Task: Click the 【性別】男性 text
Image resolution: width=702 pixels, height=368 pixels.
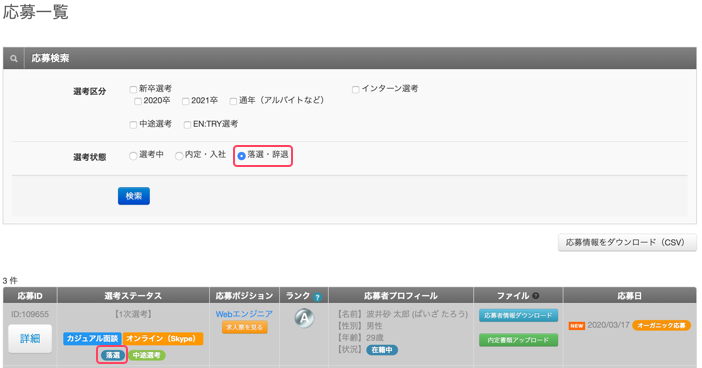Action: point(359,326)
